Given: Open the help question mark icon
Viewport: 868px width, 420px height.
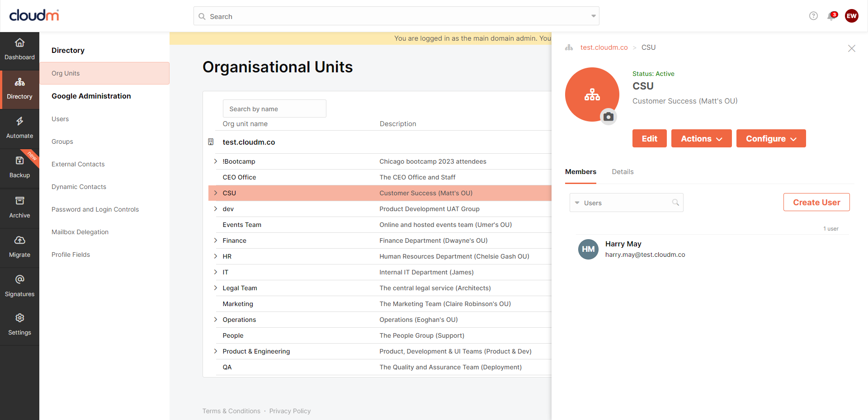Looking at the screenshot, I should tap(813, 16).
